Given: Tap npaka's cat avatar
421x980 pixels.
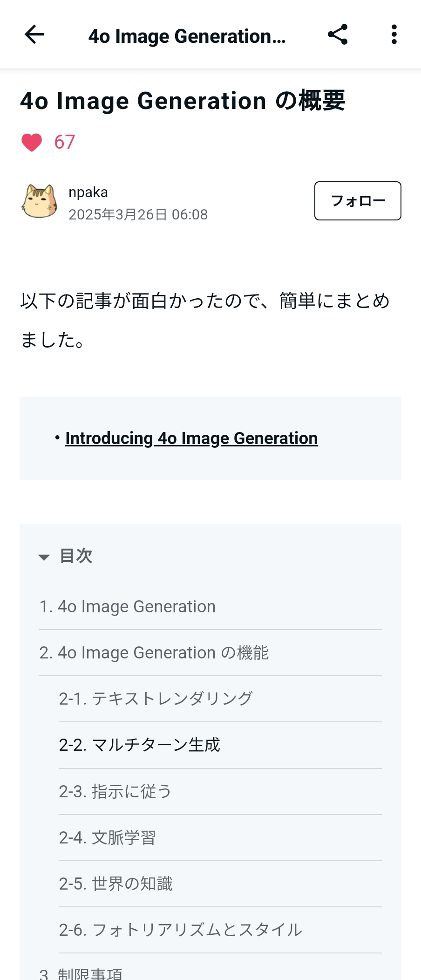Looking at the screenshot, I should [x=40, y=201].
